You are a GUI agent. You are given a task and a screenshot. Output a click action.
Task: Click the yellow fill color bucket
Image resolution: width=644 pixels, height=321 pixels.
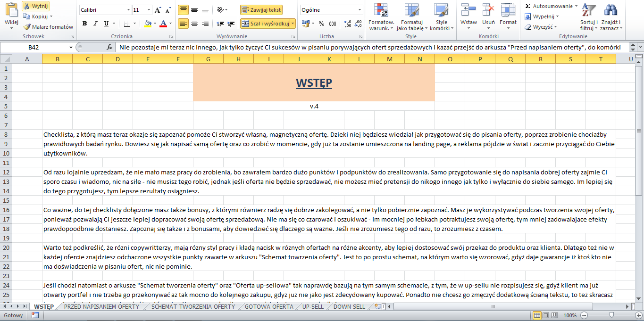(148, 24)
